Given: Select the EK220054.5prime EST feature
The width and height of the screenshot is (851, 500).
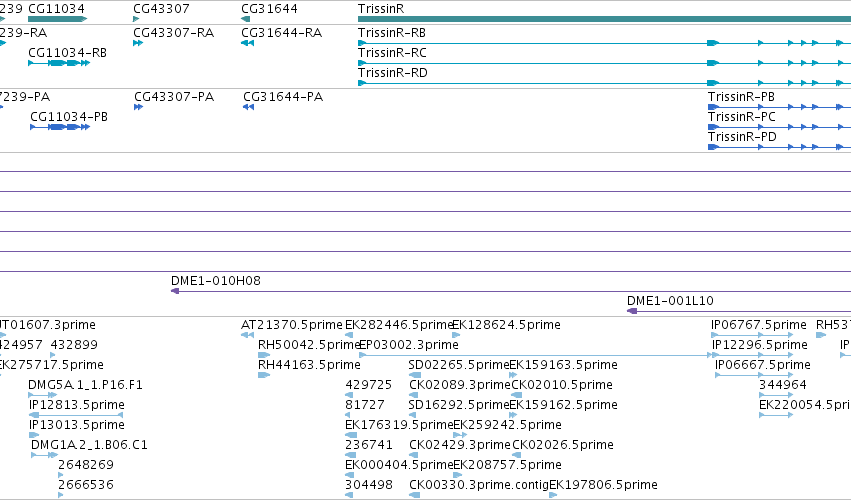Looking at the screenshot, I should tap(776, 415).
